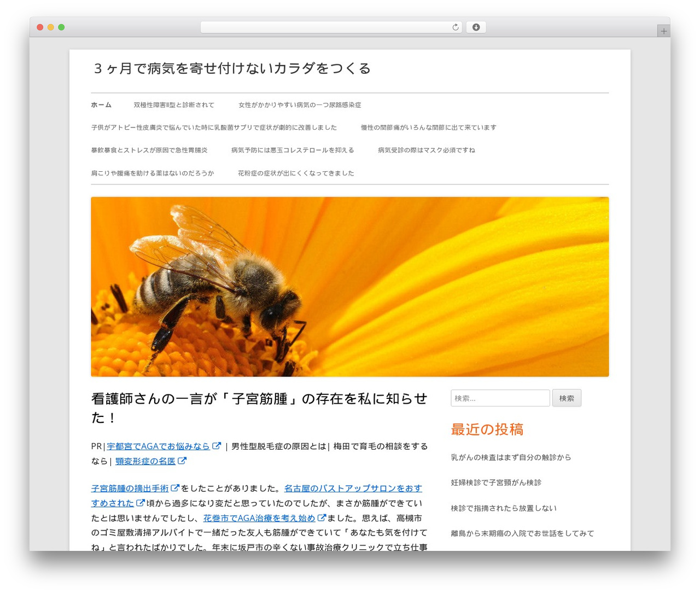Viewport: 700px width, 593px height.
Task: Open the 双極性障害II型と診断されて menu item
Action: pos(174,104)
